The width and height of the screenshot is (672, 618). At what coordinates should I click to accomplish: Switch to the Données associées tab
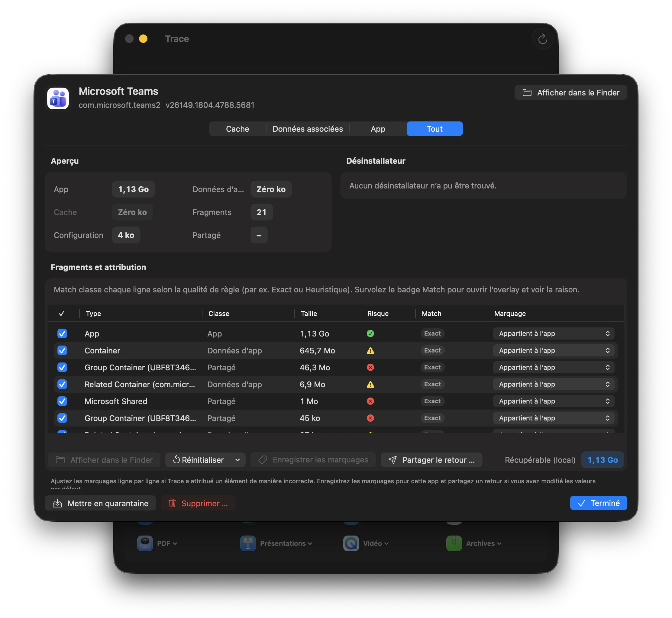308,129
